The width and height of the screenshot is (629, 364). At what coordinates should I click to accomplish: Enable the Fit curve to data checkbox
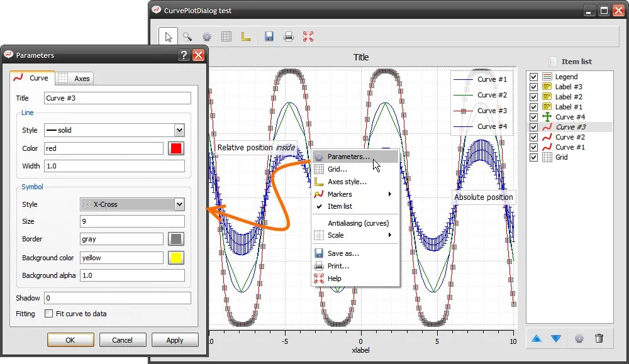(x=48, y=314)
